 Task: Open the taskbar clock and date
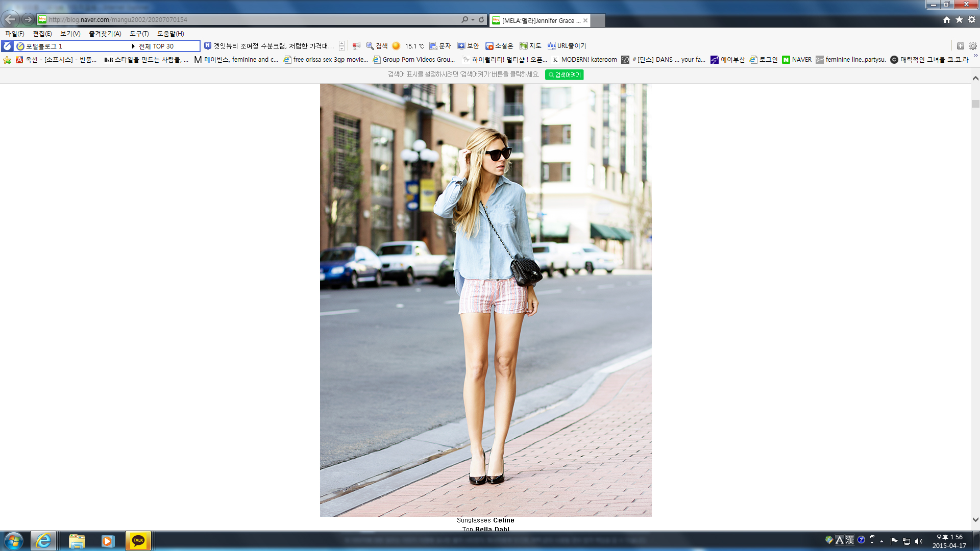click(x=949, y=541)
